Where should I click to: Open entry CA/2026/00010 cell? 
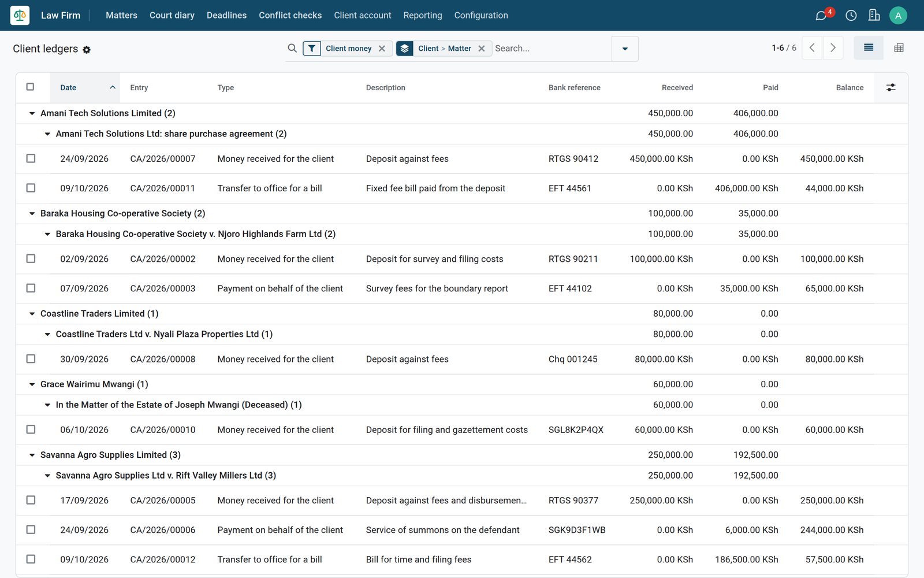click(163, 430)
